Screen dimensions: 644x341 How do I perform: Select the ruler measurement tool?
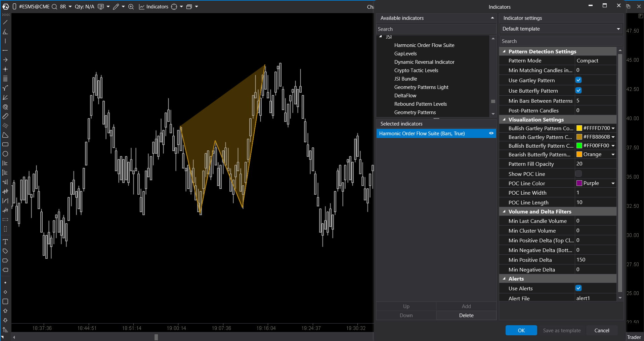(5, 116)
